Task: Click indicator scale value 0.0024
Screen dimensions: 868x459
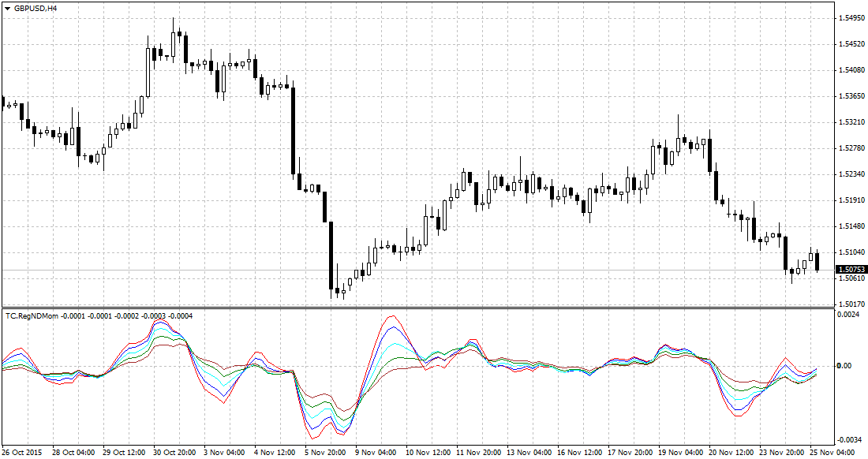Action: pyautogui.click(x=848, y=315)
